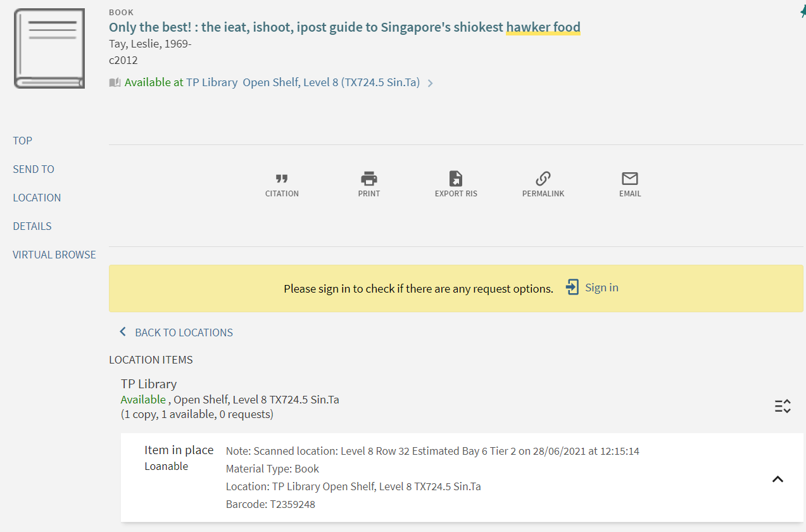
Task: Click the sign in arrow icon
Action: point(572,288)
